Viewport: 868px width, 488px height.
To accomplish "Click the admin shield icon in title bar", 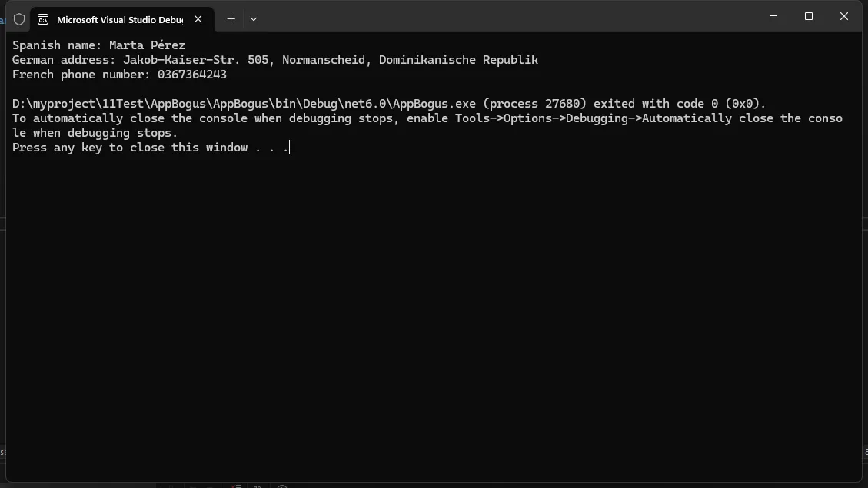I will pos(19,19).
